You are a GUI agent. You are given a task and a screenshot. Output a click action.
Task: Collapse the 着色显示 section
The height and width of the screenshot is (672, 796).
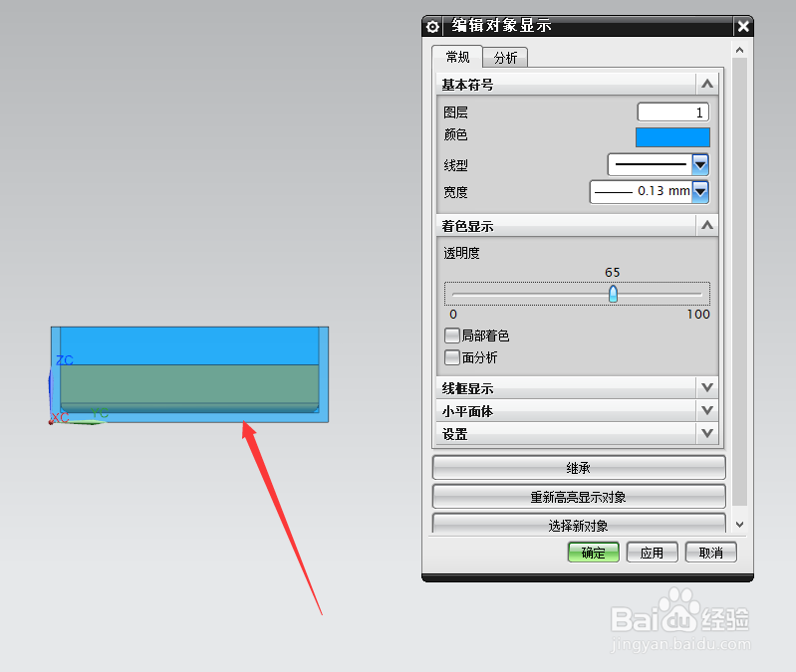[707, 226]
